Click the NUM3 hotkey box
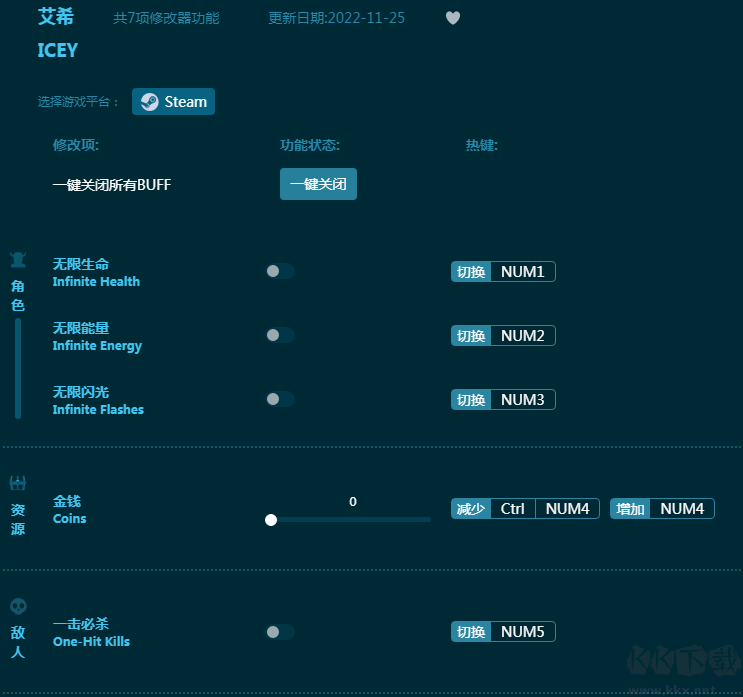The height and width of the screenshot is (697, 743). pos(522,400)
